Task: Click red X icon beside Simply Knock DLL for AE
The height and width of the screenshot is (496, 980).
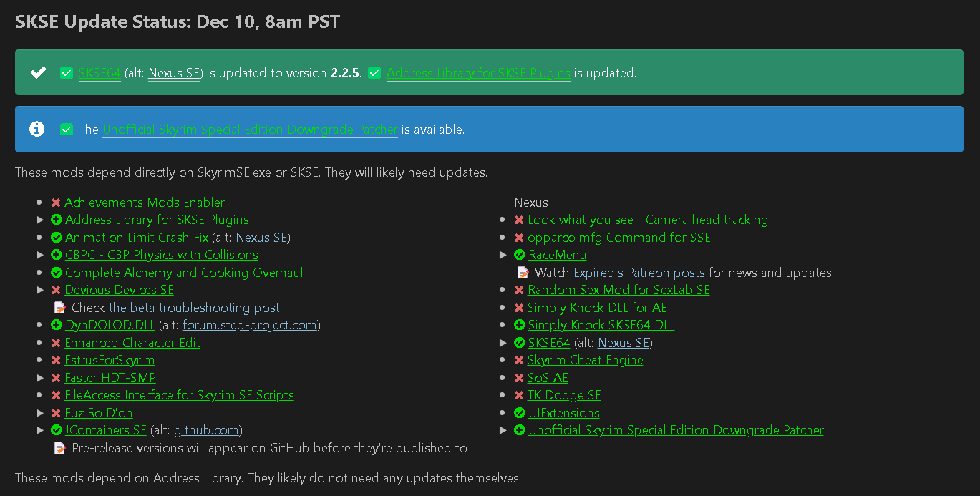Action: 519,308
